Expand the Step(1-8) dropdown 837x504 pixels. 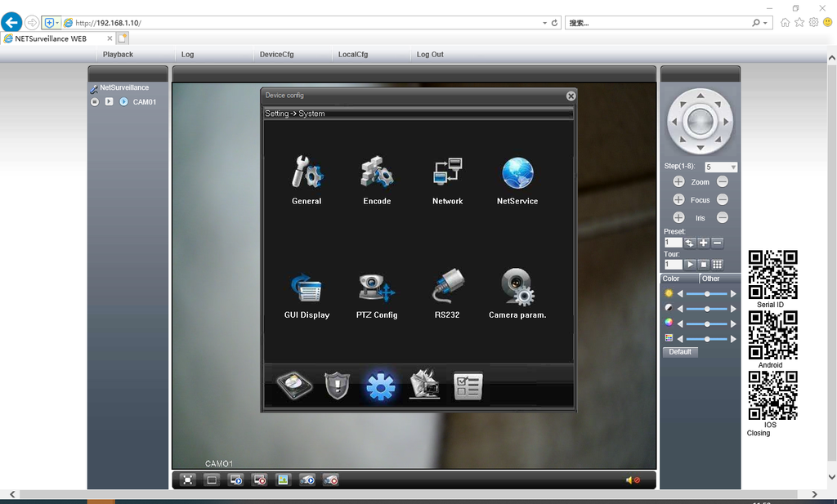point(732,167)
